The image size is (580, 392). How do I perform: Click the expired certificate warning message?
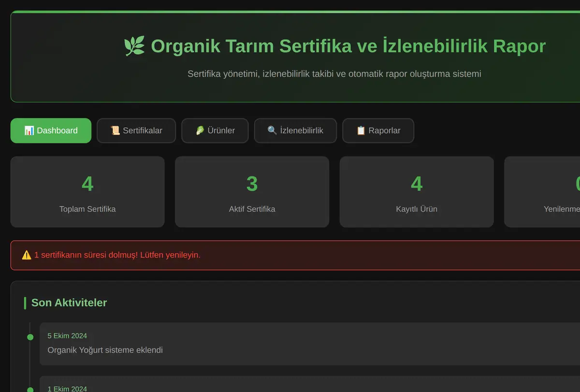(117, 255)
